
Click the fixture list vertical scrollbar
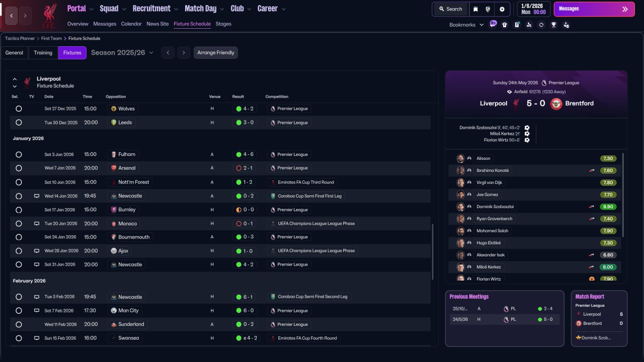(432, 252)
